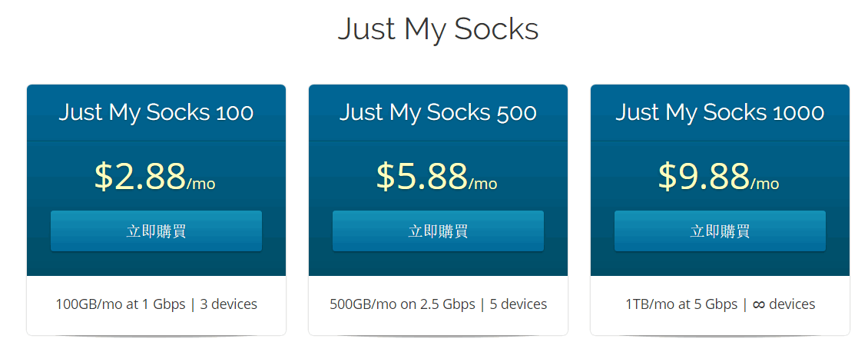Click the 5 devices text

(518, 304)
